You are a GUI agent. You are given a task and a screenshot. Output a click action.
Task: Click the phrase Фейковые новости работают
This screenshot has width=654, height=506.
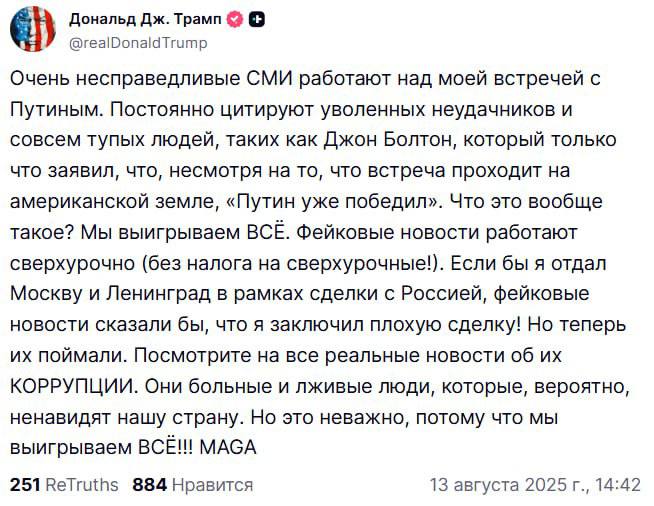pos(437,232)
